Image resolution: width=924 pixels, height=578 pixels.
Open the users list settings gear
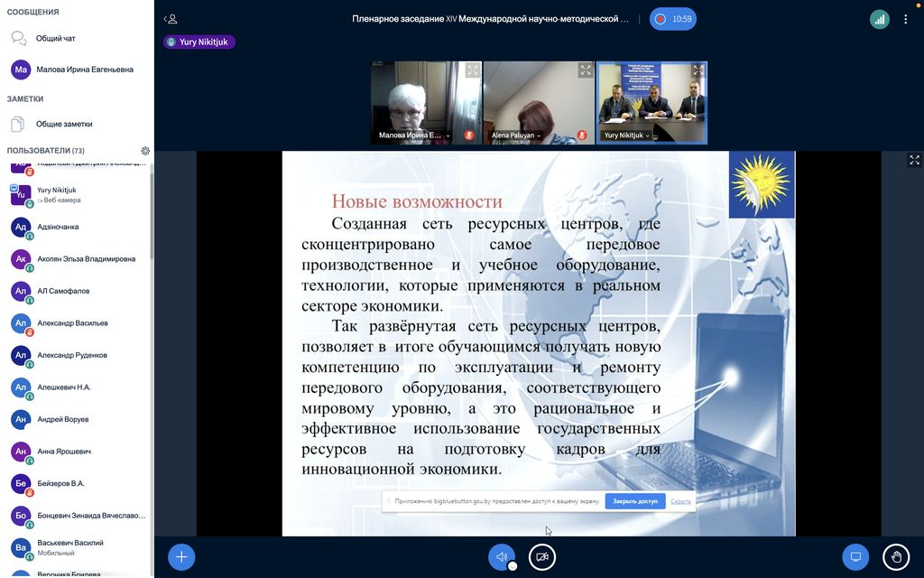[145, 151]
